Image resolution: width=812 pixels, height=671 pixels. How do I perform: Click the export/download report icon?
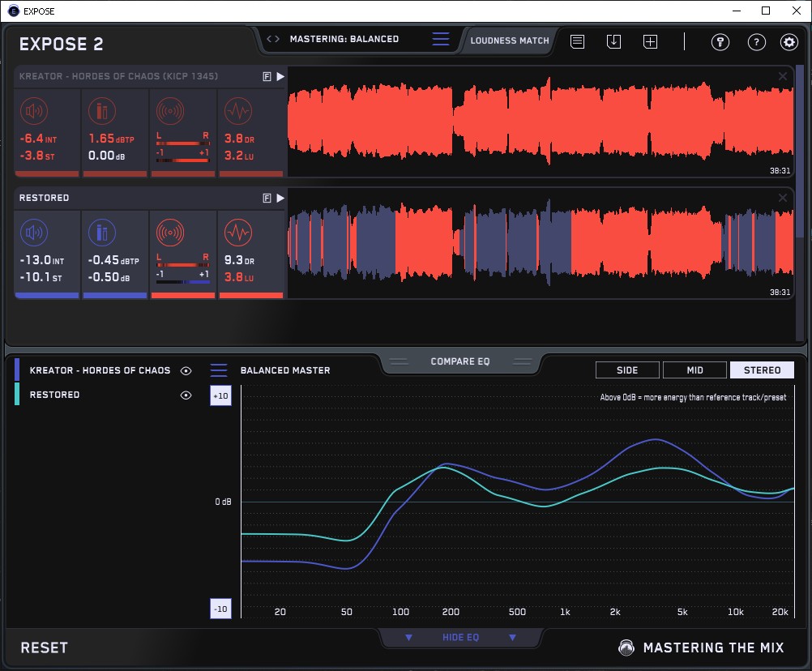613,42
